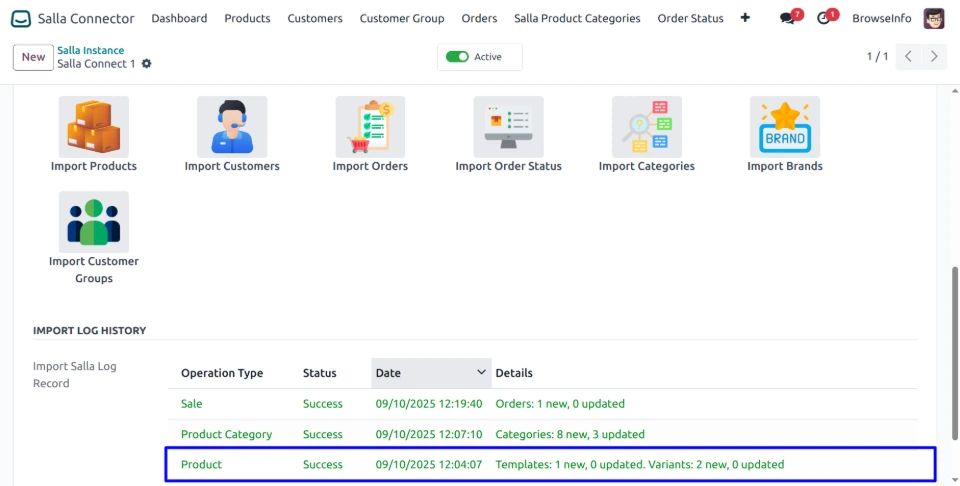Viewport: 960px width, 486px height.
Task: Go to next record arrow
Action: [x=934, y=57]
